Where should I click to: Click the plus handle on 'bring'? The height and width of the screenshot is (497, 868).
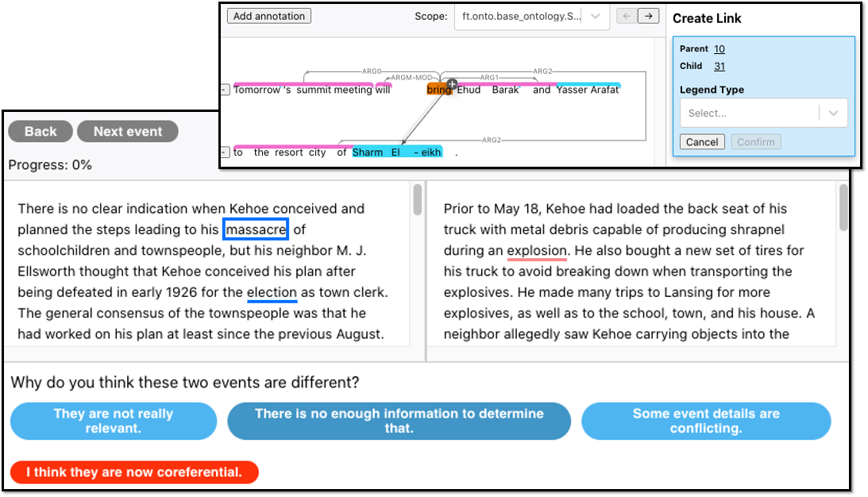(x=452, y=84)
